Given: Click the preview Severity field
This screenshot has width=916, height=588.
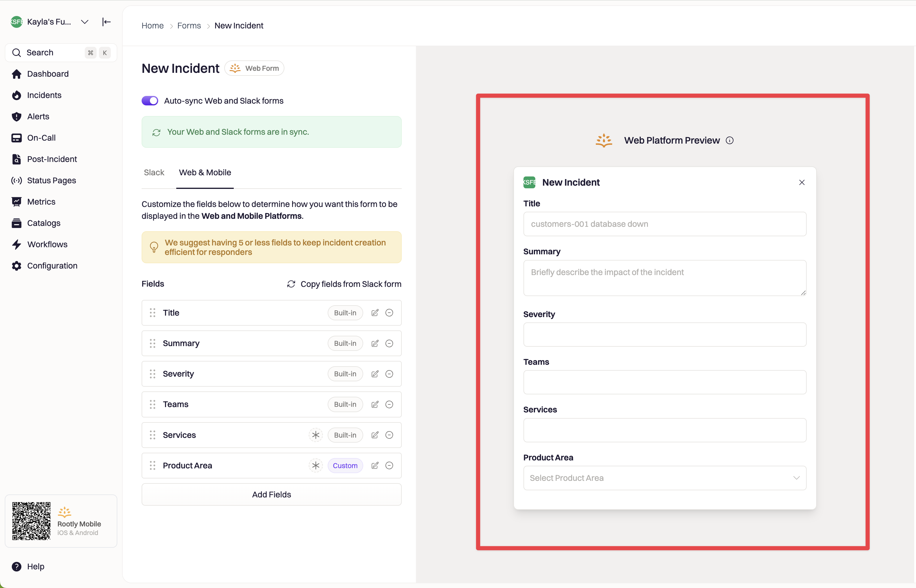Looking at the screenshot, I should tap(665, 335).
